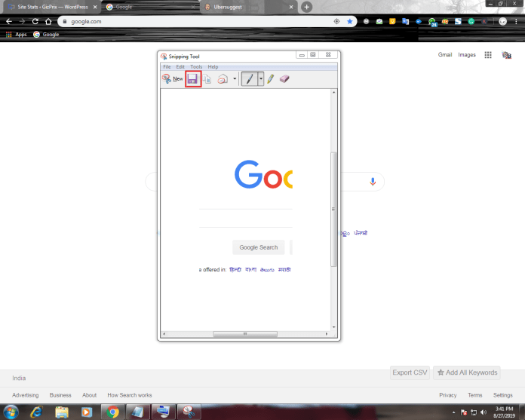Send the snip via the envelope icon

[223, 79]
